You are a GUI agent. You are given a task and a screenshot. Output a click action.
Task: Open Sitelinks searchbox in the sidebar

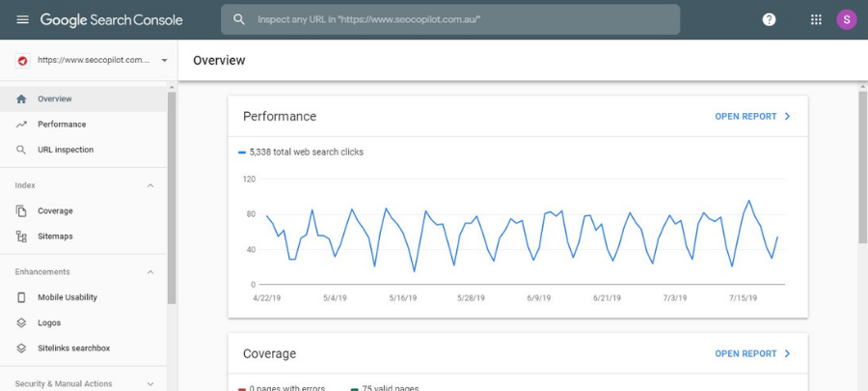83,349
